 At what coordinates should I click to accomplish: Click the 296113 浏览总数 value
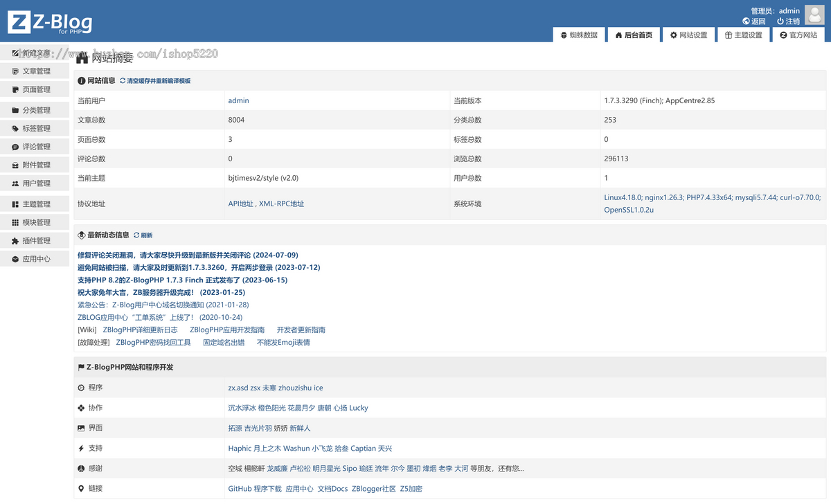coord(616,159)
